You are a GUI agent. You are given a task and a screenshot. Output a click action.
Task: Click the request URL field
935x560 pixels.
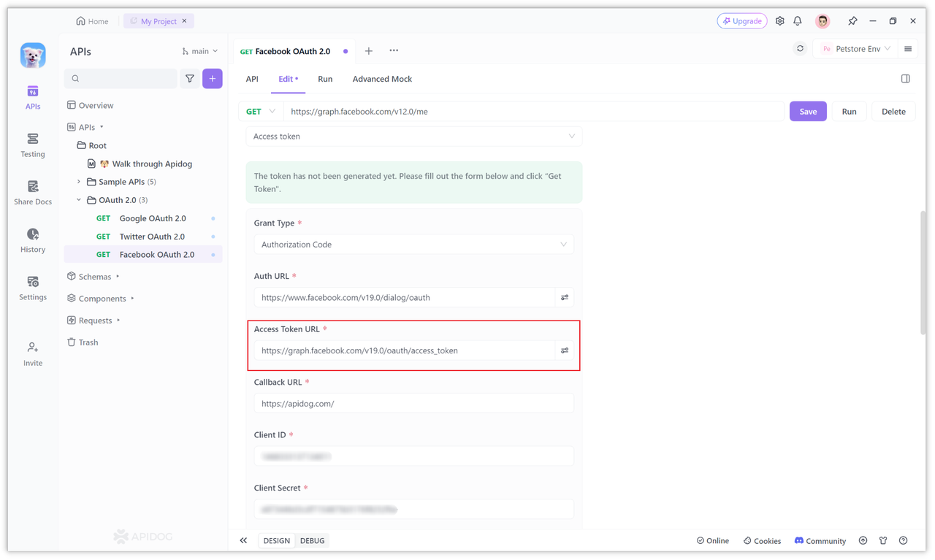[533, 112]
